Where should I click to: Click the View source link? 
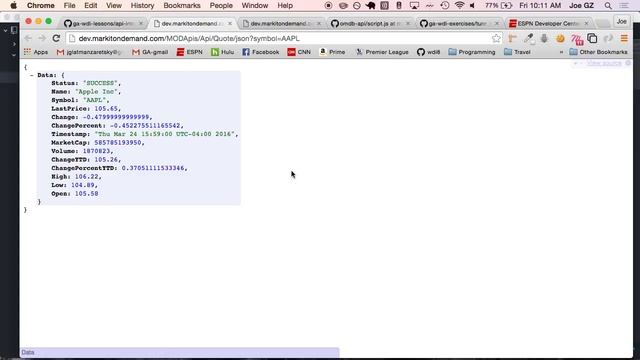tap(604, 63)
